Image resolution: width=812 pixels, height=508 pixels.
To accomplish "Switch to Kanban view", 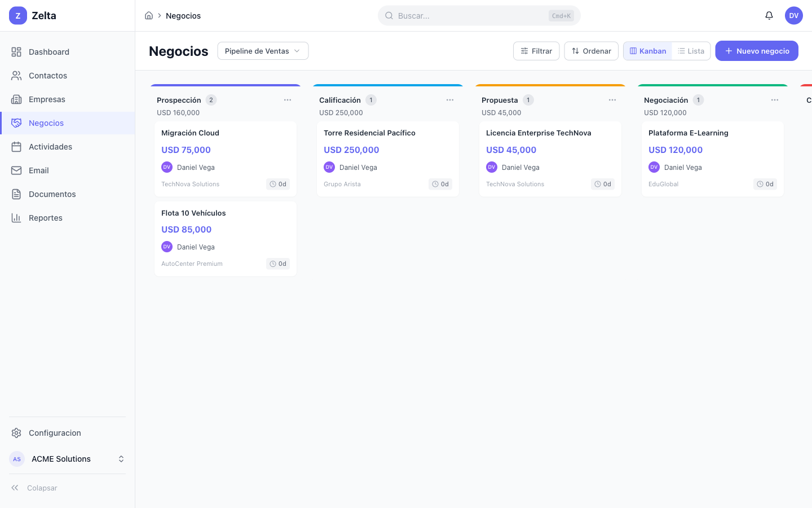I will pyautogui.click(x=647, y=51).
